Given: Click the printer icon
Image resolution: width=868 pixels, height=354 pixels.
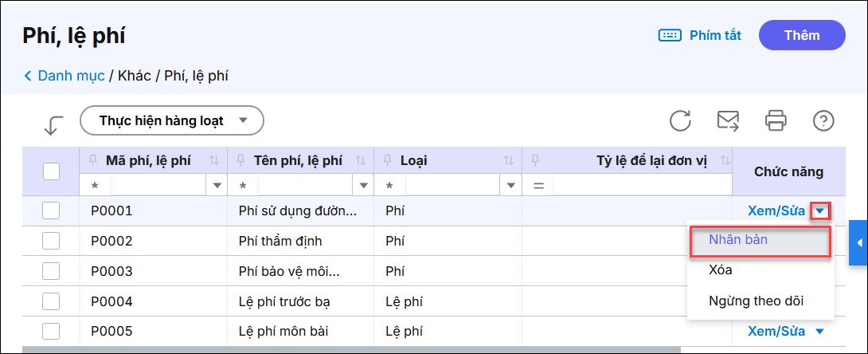Looking at the screenshot, I should point(776,121).
